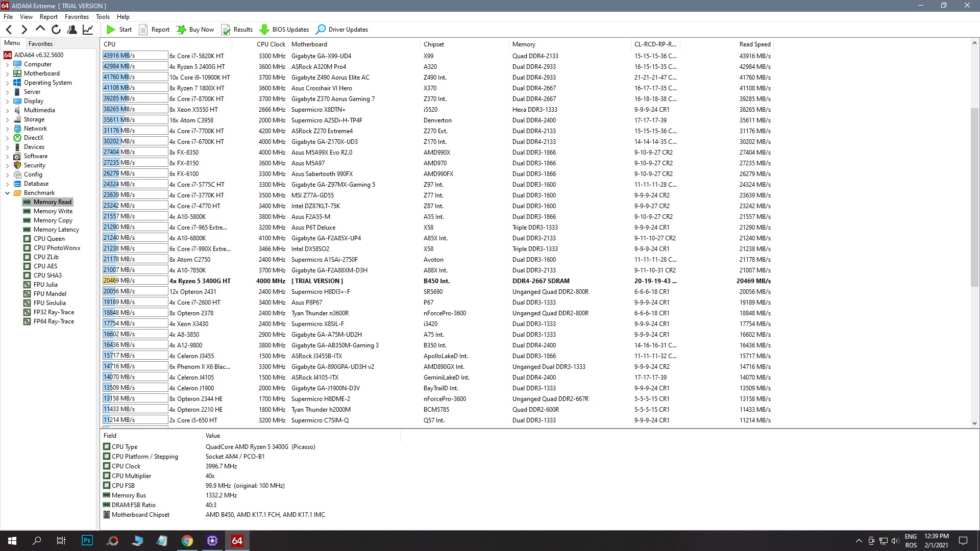Open the Help menu
The width and height of the screenshot is (980, 551).
click(123, 16)
